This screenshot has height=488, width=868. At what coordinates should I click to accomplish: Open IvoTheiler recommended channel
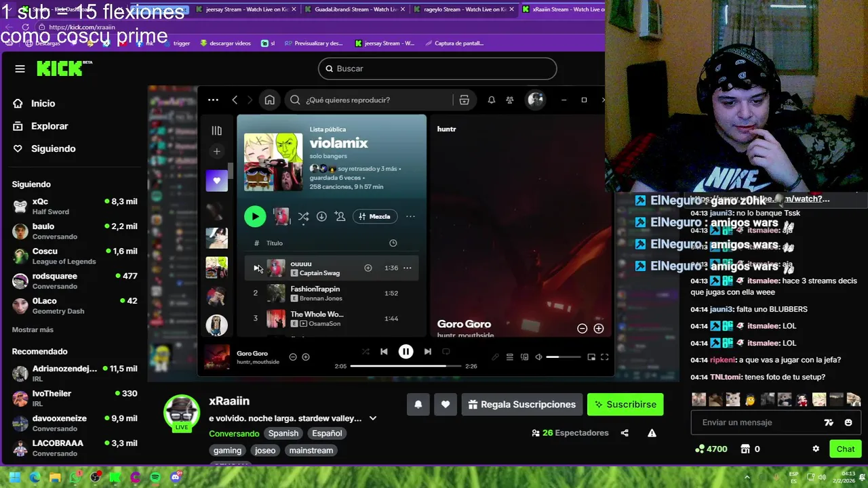75,398
